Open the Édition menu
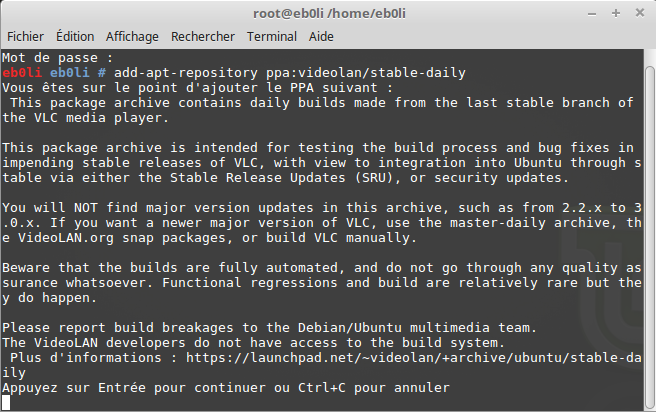 point(75,37)
